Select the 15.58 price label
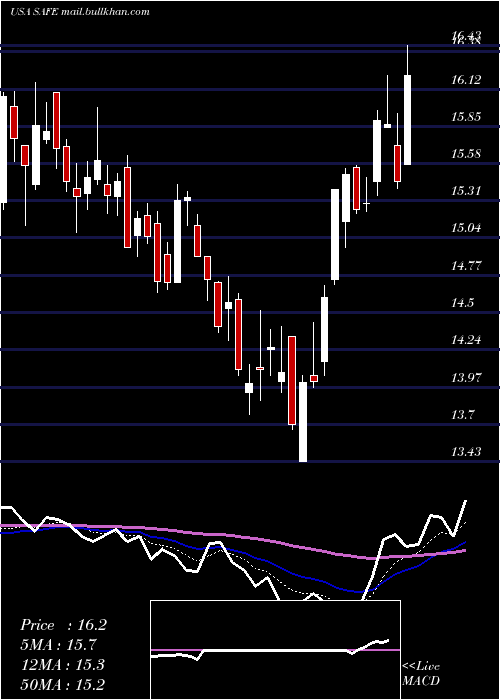500x700 pixels. tap(467, 154)
